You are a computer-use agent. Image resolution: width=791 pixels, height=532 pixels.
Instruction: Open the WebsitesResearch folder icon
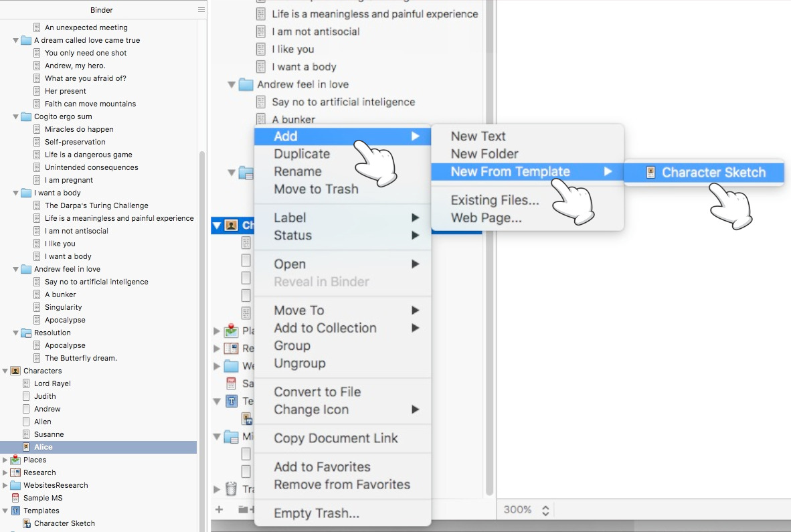pos(15,485)
